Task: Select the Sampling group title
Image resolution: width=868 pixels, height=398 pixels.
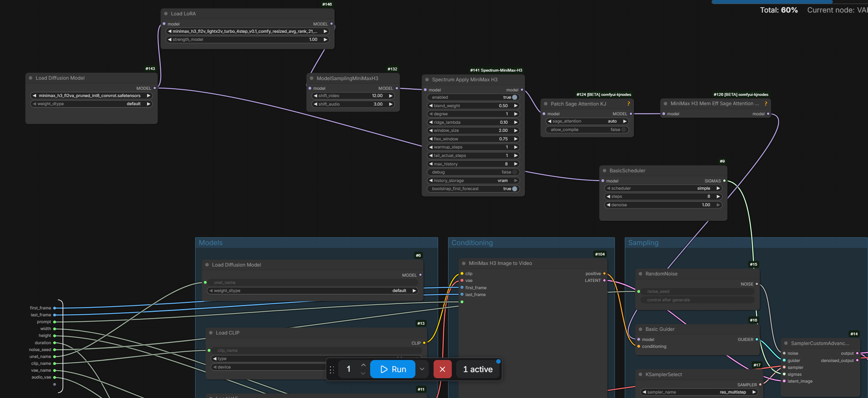Action: [643, 243]
